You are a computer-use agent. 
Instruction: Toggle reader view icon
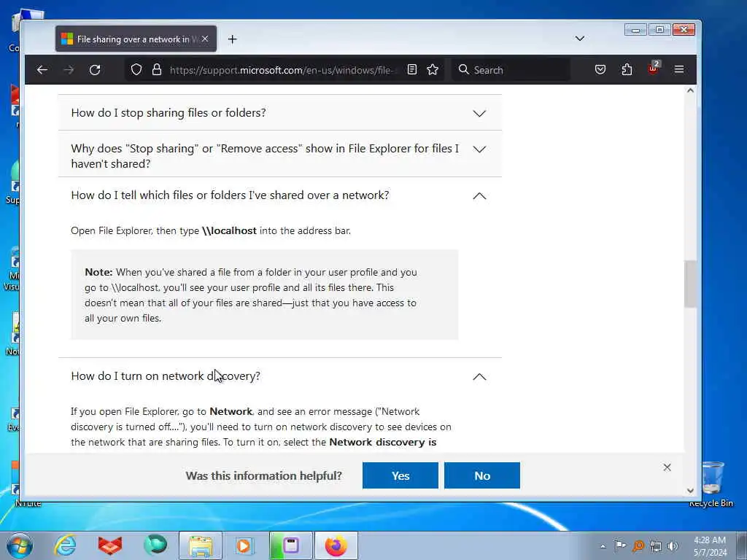point(412,70)
